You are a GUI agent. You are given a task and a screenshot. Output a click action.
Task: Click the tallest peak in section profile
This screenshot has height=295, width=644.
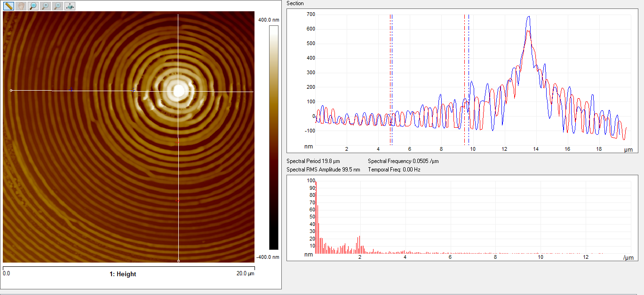point(529,17)
